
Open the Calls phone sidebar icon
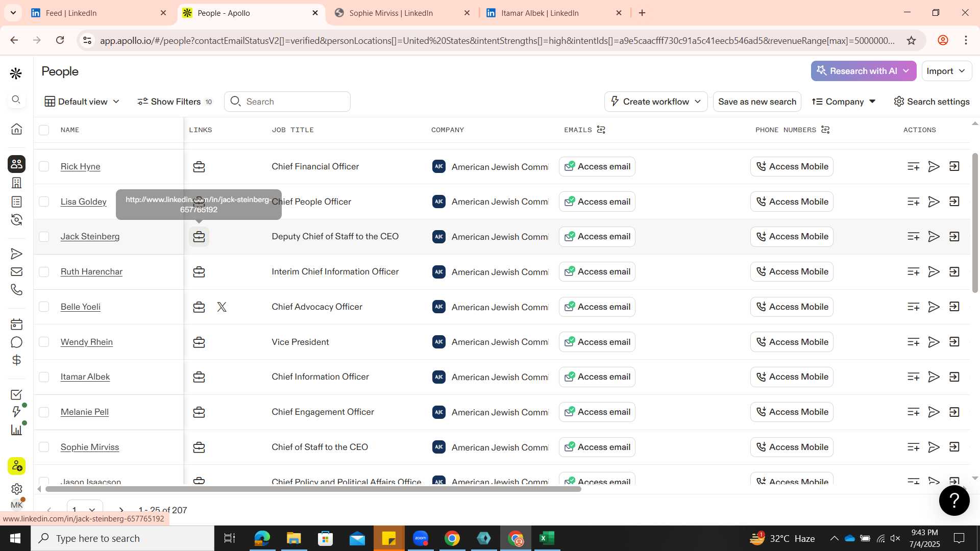16,289
